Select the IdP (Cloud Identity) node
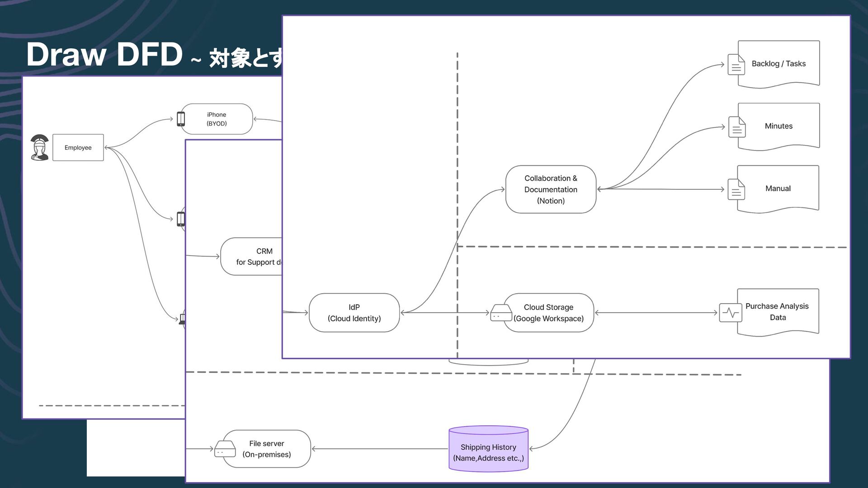 [x=354, y=313]
